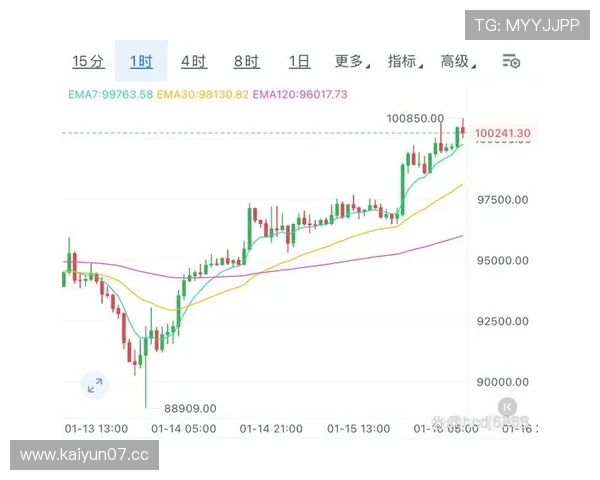Click the low price label 88909.00

190,408
